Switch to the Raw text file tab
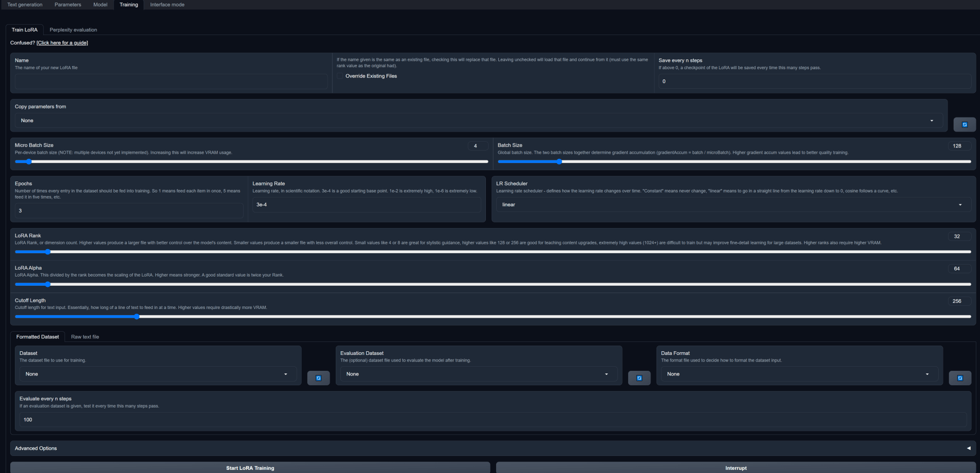 (x=85, y=336)
